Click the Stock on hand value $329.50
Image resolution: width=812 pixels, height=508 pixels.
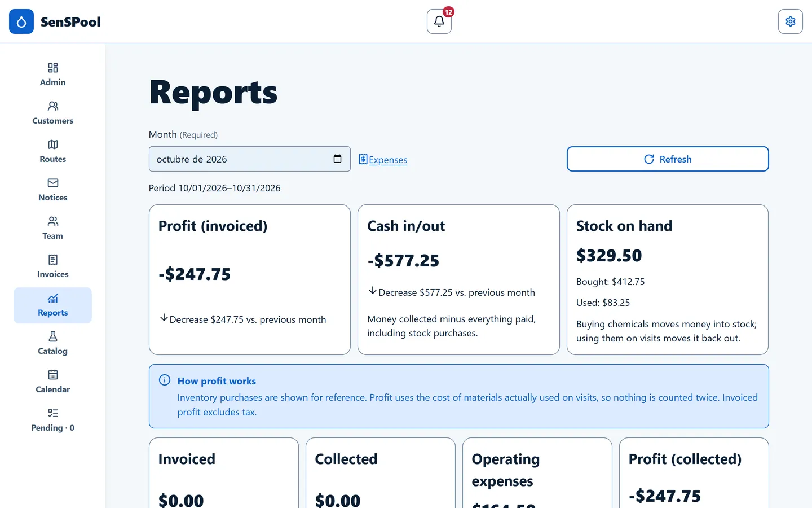click(609, 256)
